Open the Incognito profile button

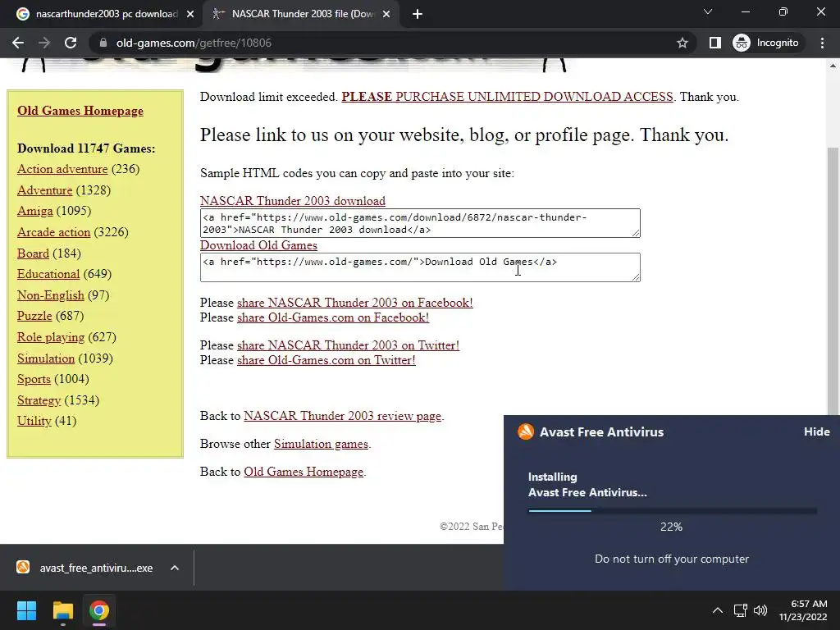coord(766,43)
